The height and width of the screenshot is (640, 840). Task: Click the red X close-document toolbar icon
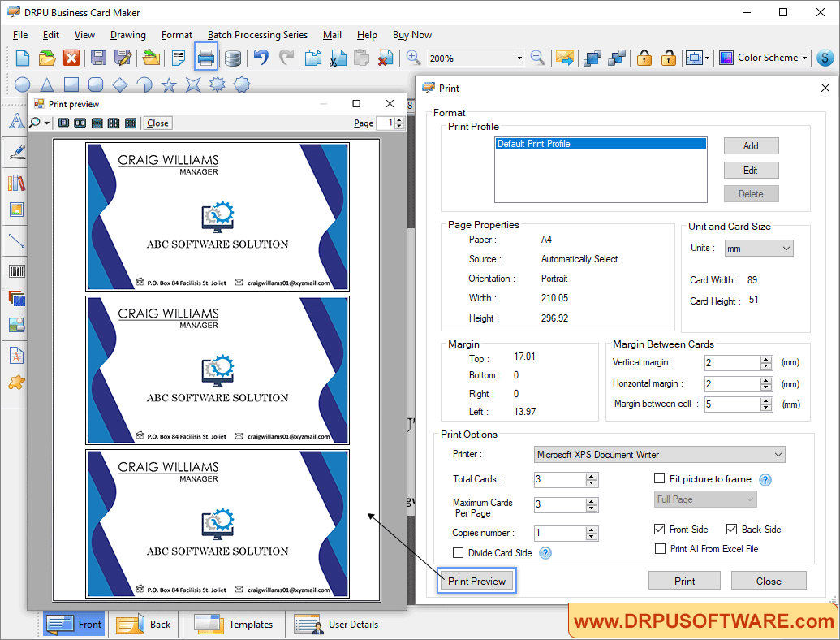[x=71, y=58]
